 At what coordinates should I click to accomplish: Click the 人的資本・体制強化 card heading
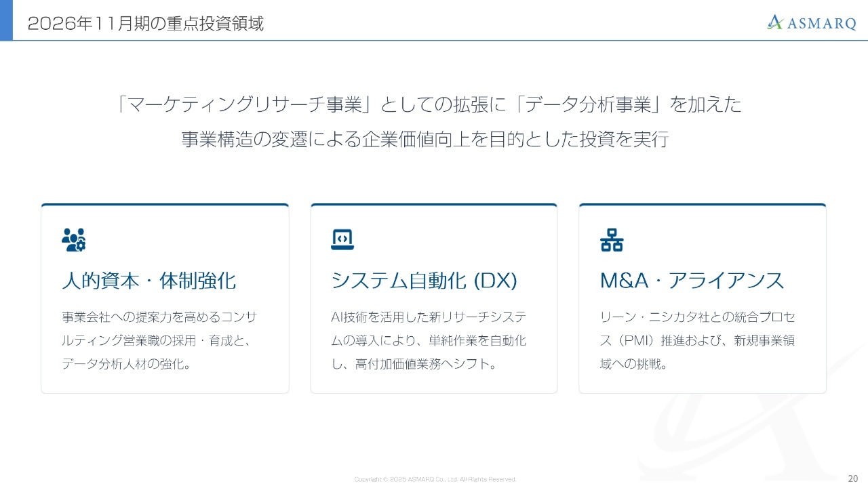(x=149, y=281)
